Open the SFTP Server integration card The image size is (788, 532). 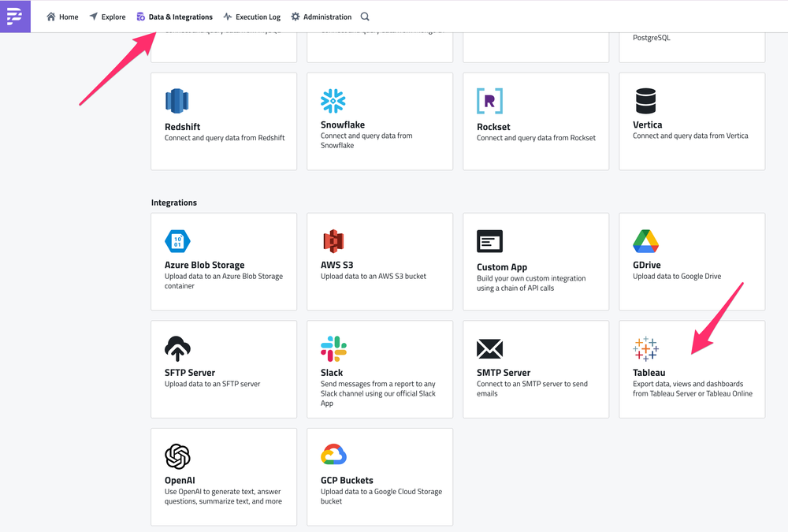pos(223,368)
